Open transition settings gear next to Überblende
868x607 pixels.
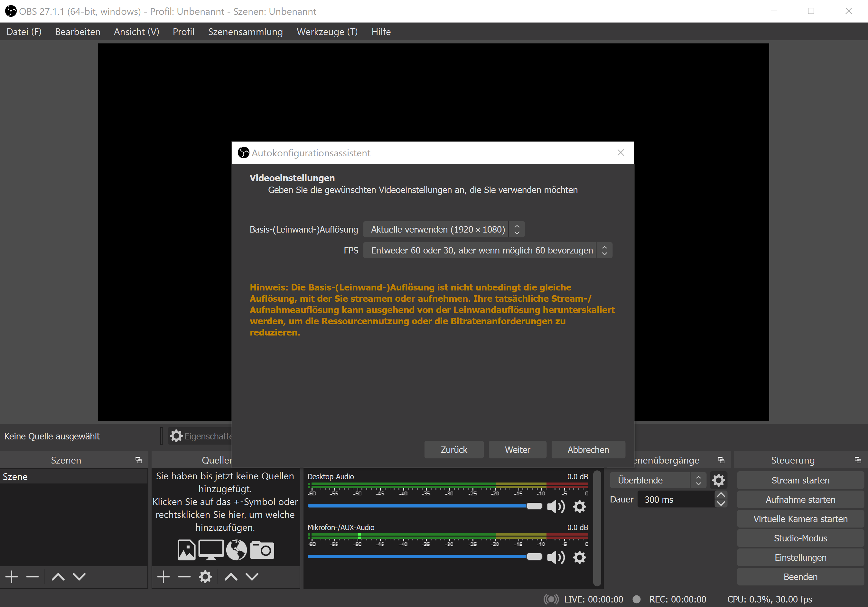[x=719, y=480]
